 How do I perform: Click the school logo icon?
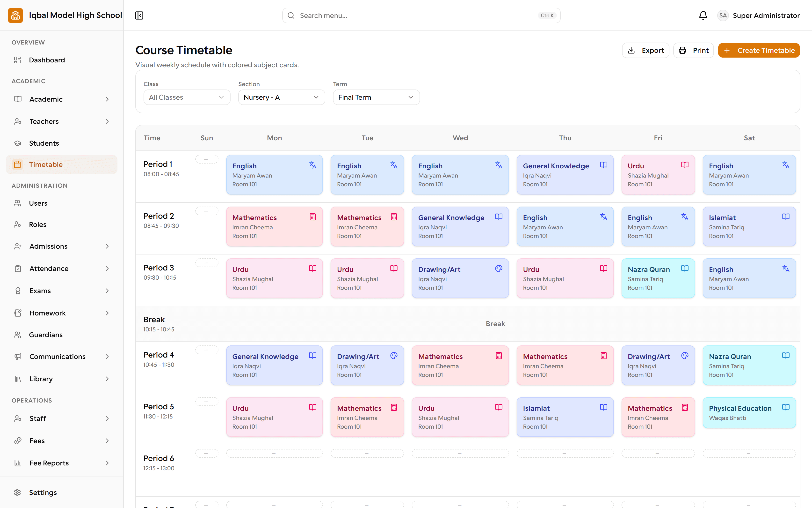pos(15,15)
